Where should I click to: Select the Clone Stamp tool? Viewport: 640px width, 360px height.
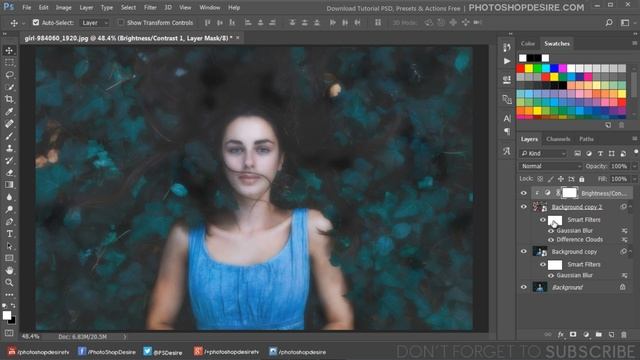9,148
